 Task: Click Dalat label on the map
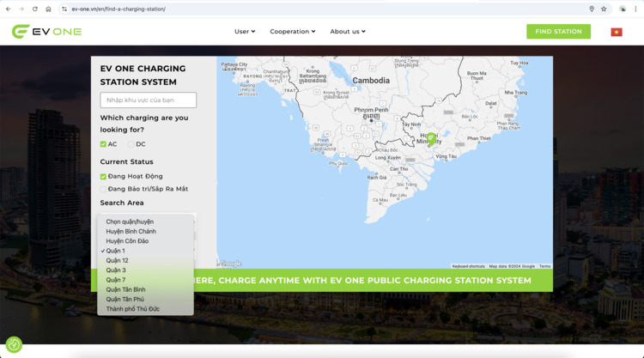[491, 104]
